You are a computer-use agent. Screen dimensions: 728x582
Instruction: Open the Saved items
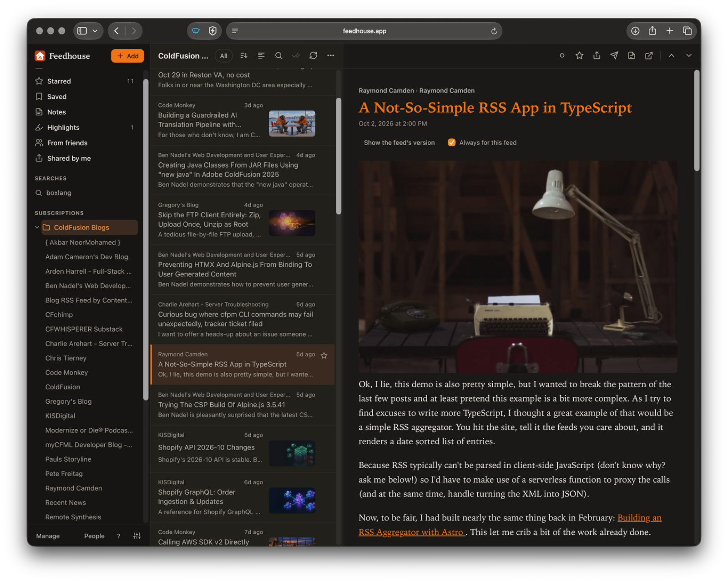[x=85, y=96]
